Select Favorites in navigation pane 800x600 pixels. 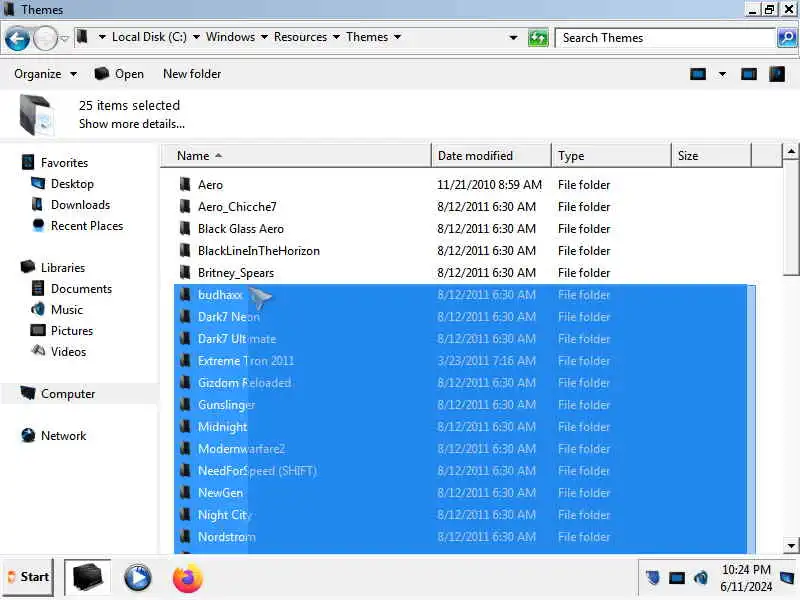tap(55, 163)
